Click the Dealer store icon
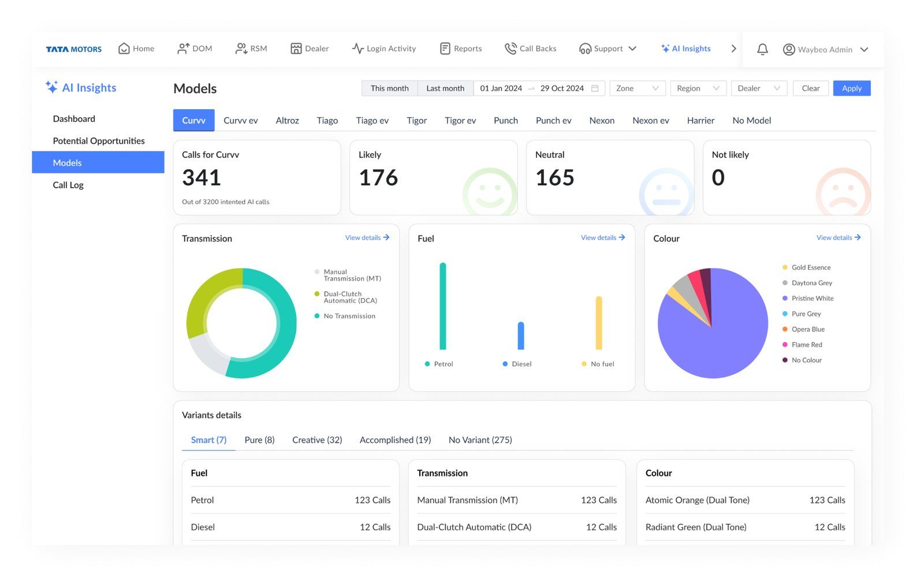The width and height of the screenshot is (924, 585). [296, 49]
